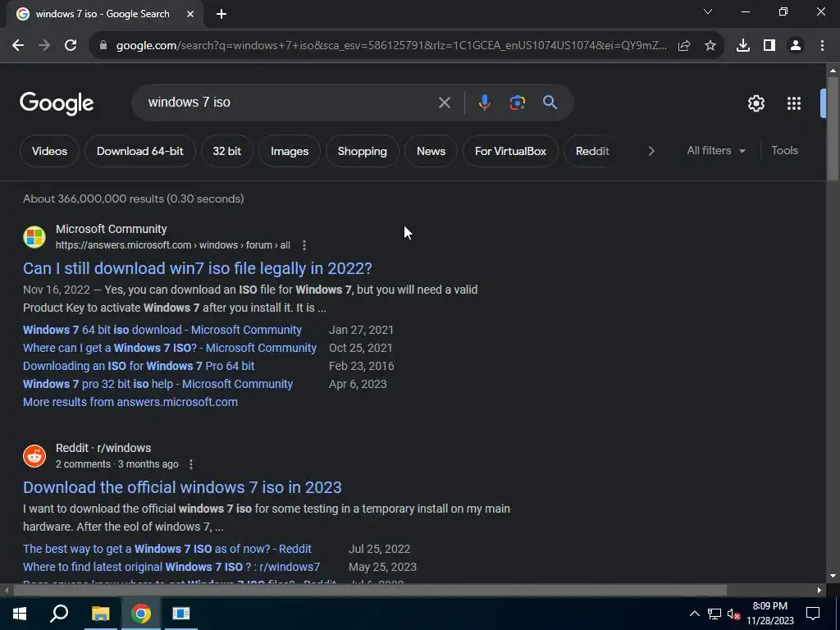Click the browser forward arrow

pos(44,46)
